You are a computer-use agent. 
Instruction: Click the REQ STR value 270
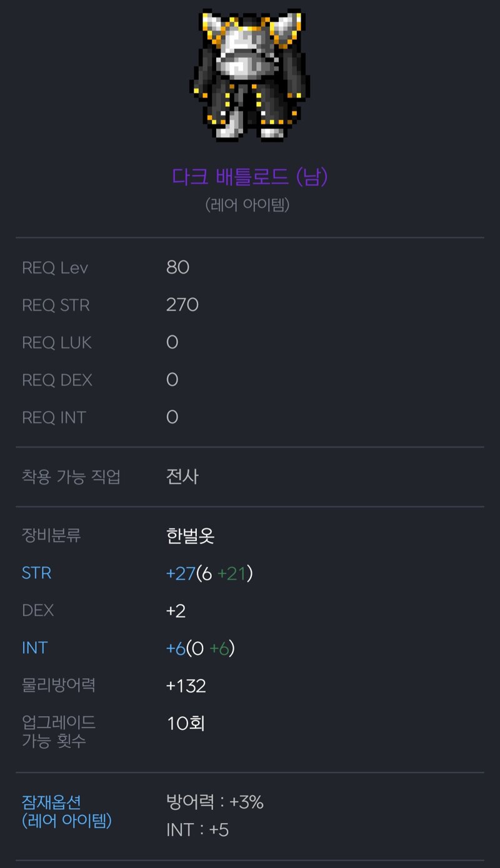tap(182, 305)
